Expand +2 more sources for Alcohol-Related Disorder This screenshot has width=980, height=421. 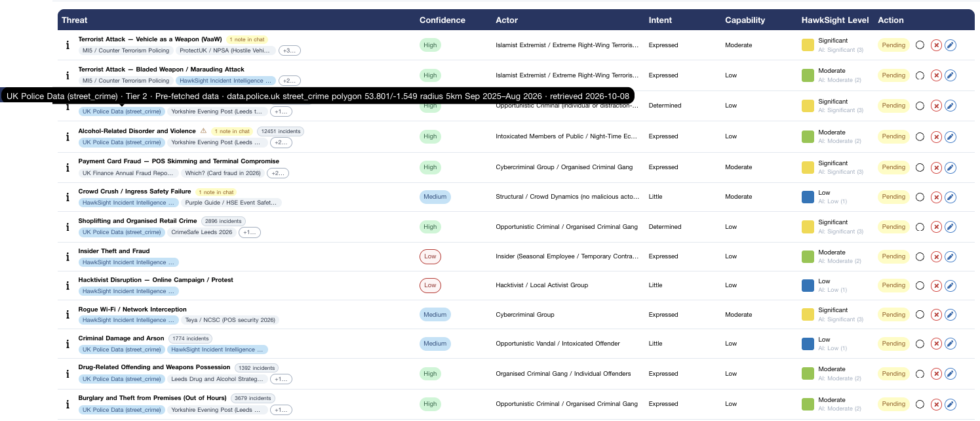point(281,142)
